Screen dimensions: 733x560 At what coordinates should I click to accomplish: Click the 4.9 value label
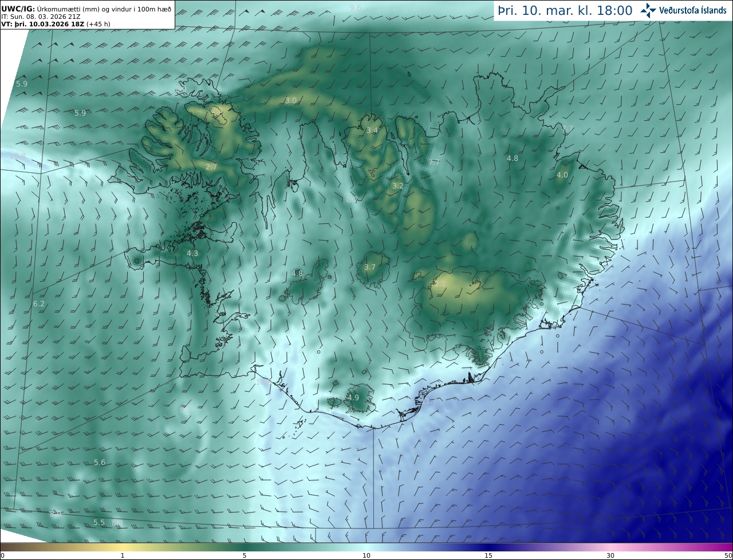point(353,397)
